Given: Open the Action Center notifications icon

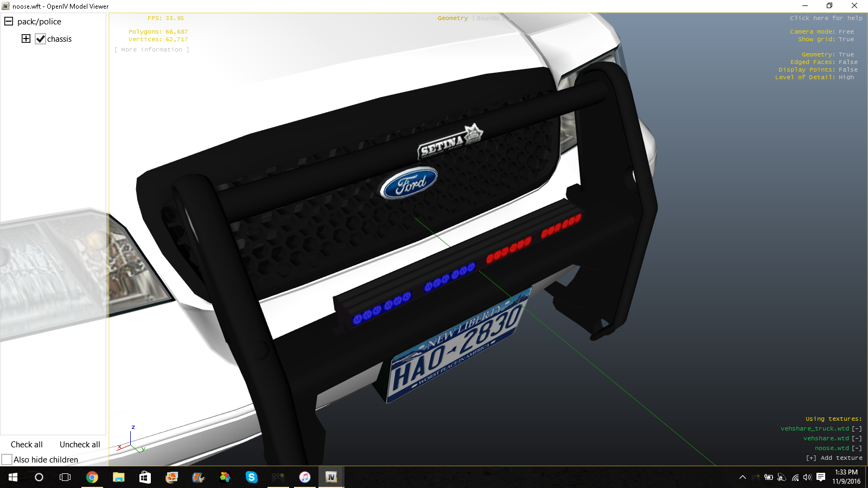Looking at the screenshot, I should 821,477.
